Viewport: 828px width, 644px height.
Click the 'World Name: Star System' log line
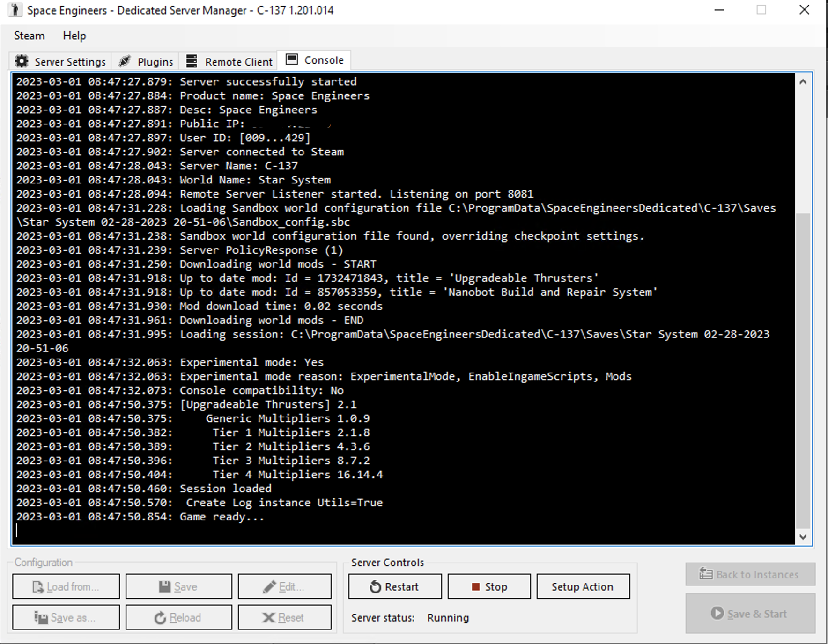[173, 180]
